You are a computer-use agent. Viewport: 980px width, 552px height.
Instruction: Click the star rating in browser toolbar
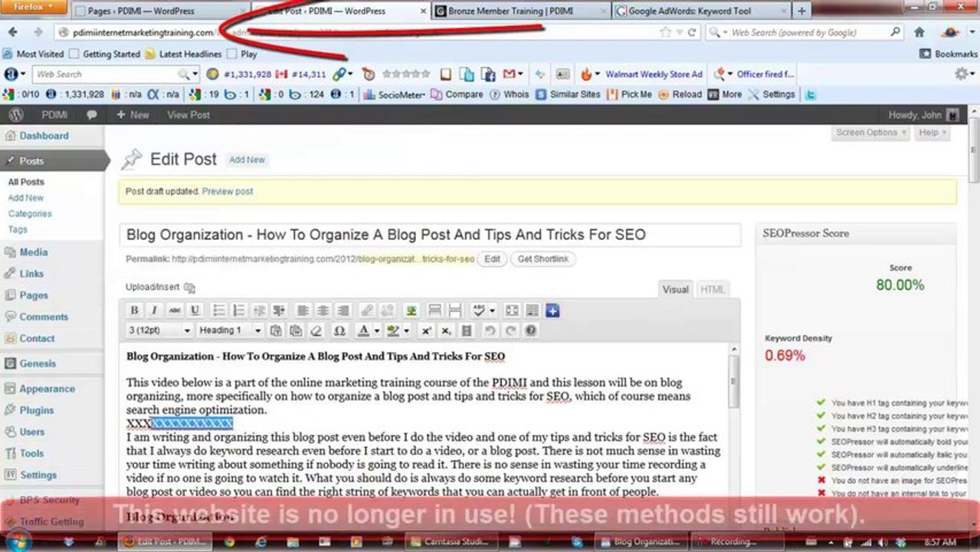(x=406, y=74)
